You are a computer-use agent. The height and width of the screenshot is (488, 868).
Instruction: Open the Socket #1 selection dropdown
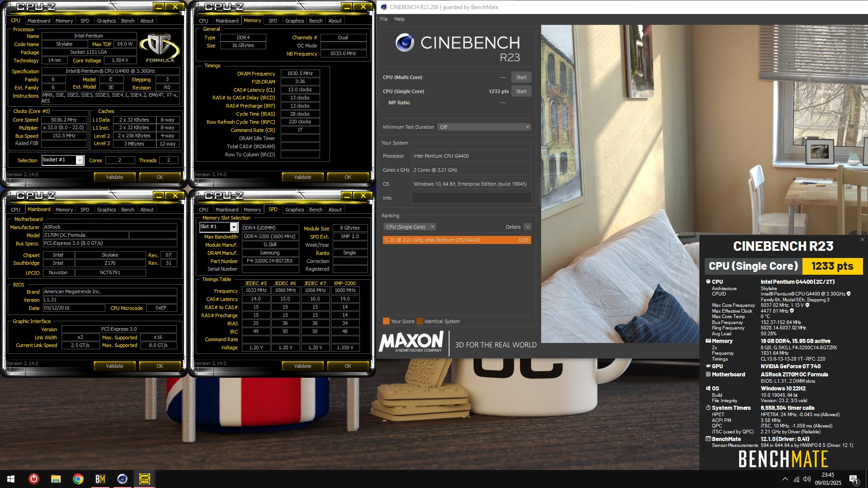[80, 160]
